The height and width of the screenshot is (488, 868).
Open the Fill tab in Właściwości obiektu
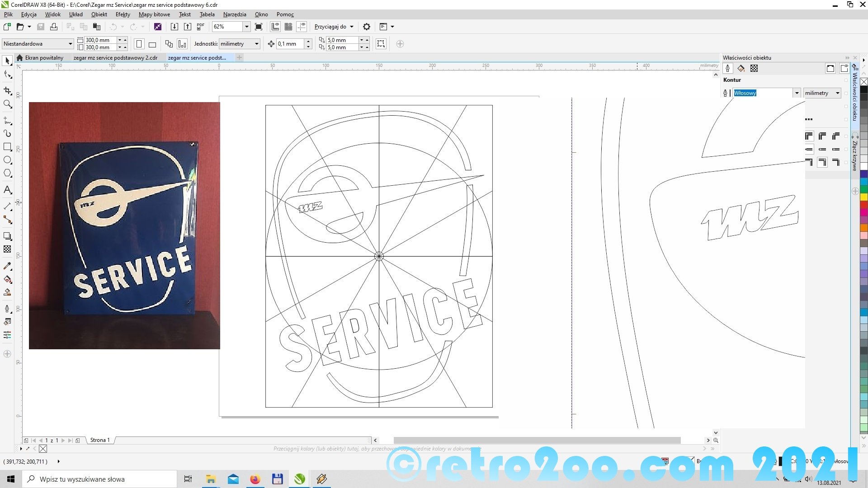(741, 68)
